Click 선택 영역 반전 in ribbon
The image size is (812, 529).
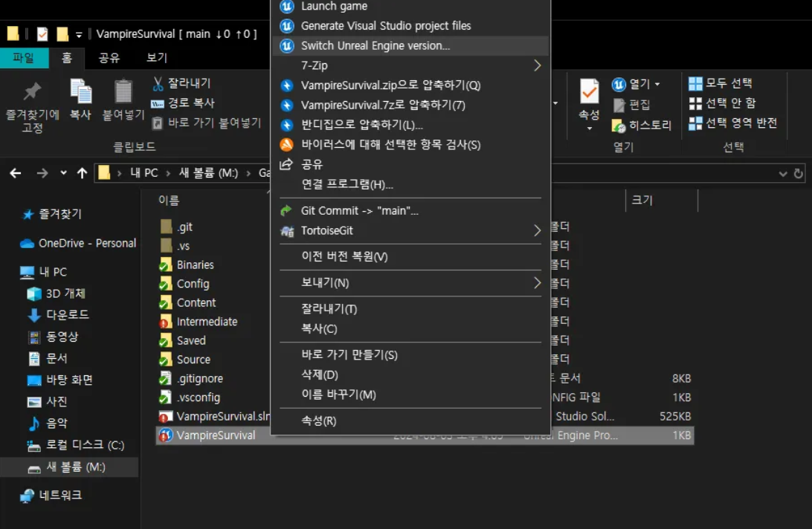click(732, 123)
